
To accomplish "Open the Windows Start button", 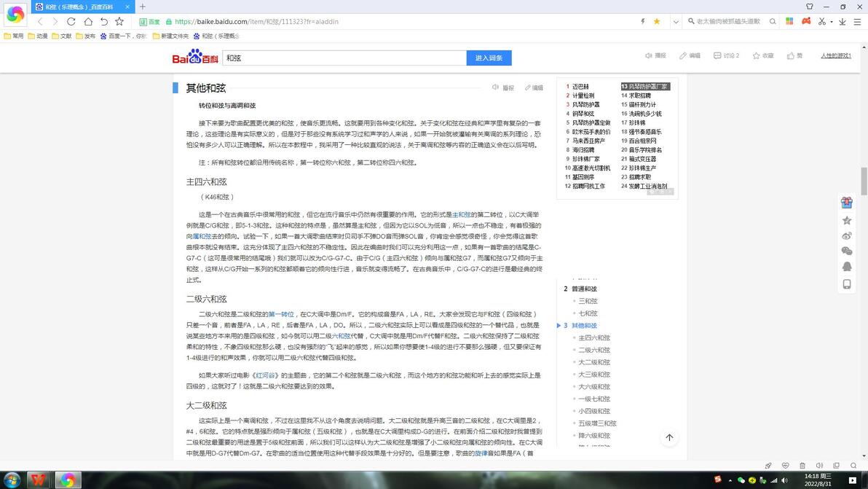I will pyautogui.click(x=12, y=480).
